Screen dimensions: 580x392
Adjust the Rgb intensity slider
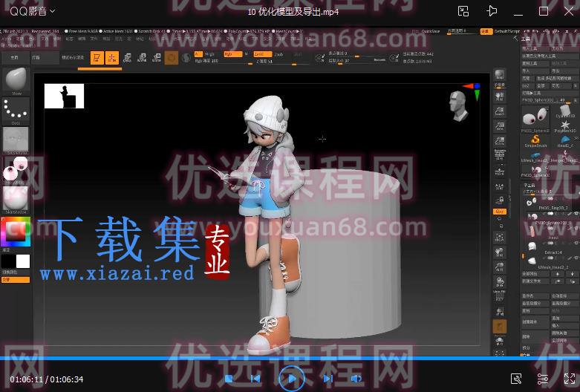tap(224, 62)
